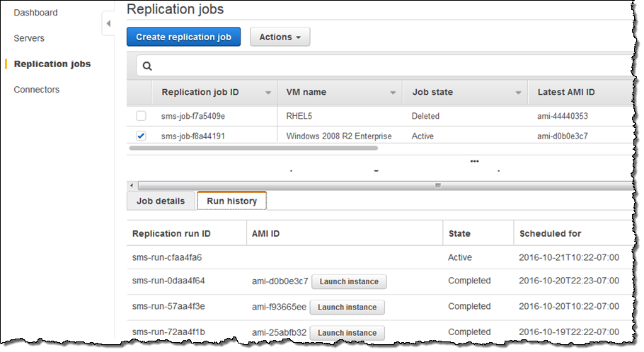Click Create replication job button
This screenshot has height=352, width=644.
[x=183, y=37]
